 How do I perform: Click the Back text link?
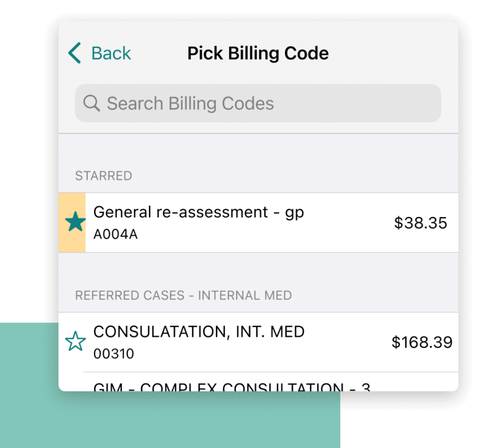[111, 53]
